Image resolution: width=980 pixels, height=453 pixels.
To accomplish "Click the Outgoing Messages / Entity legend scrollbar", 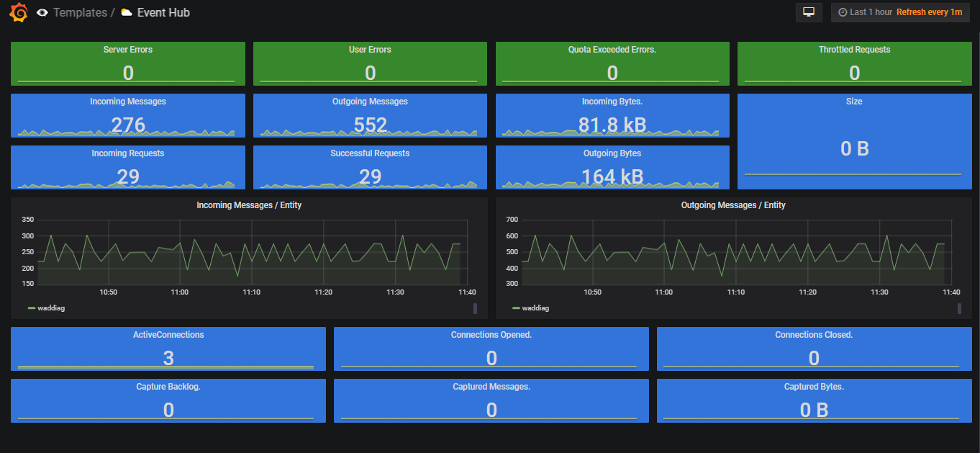I will [959, 308].
